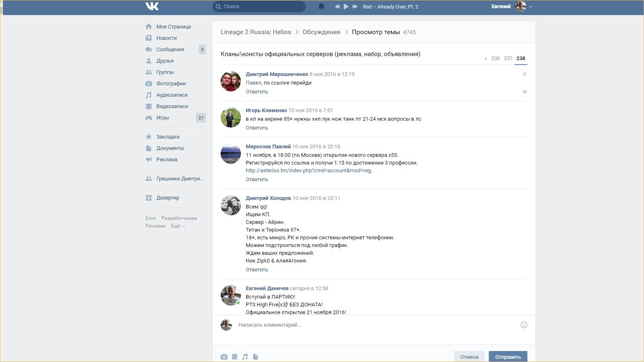This screenshot has height=362, width=644.
Task: Go to the previous audio track
Action: coord(337,7)
